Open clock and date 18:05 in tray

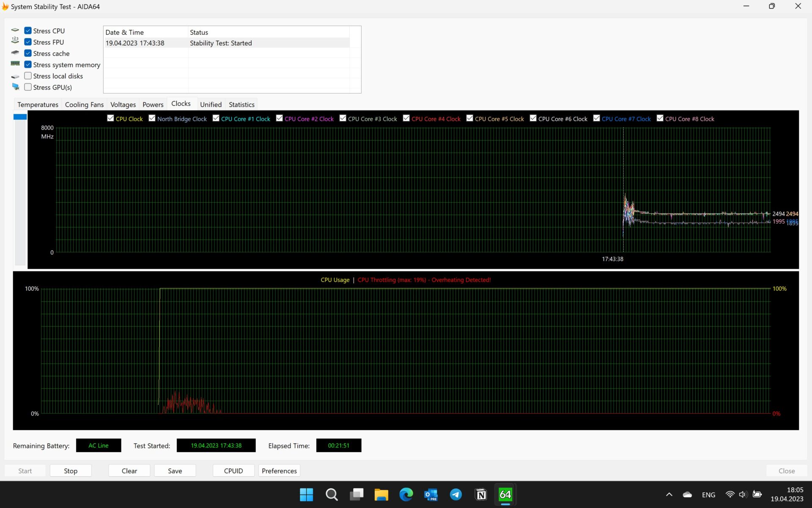(787, 494)
